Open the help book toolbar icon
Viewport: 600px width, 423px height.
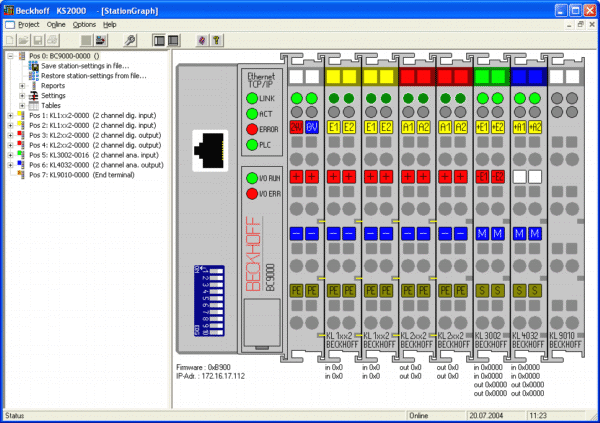click(x=202, y=40)
